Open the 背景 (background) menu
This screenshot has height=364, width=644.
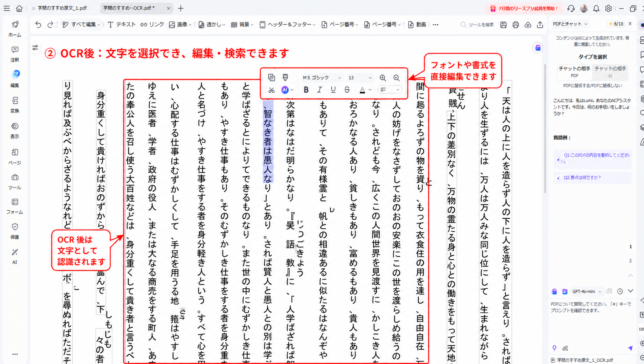click(242, 25)
